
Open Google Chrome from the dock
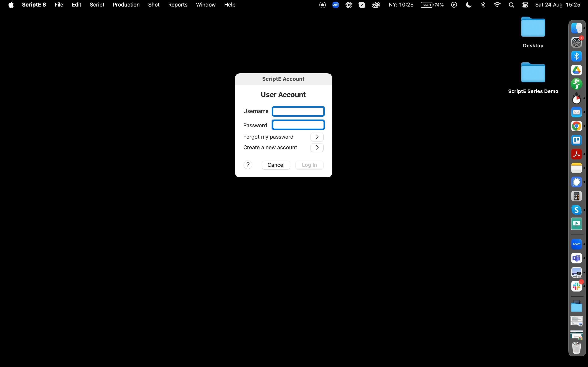pyautogui.click(x=576, y=126)
